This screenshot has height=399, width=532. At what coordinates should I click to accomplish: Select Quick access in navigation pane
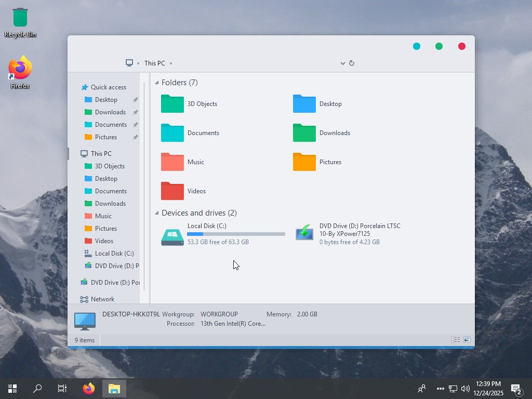pos(108,87)
